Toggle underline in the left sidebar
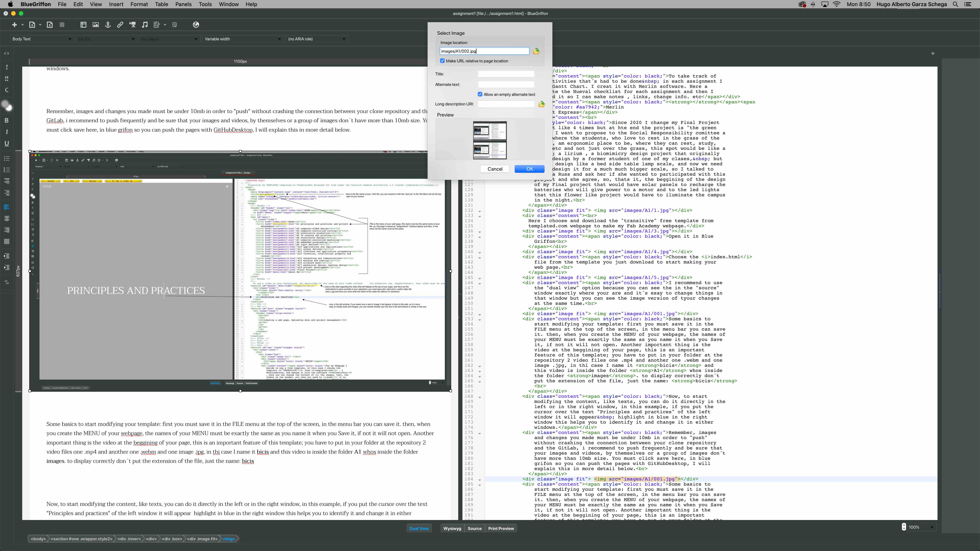Screen dimensions: 980x551 click(7, 143)
